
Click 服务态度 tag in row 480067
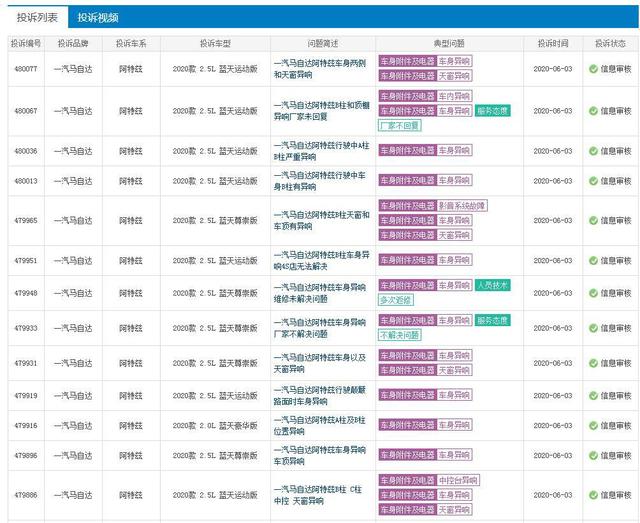coord(492,111)
